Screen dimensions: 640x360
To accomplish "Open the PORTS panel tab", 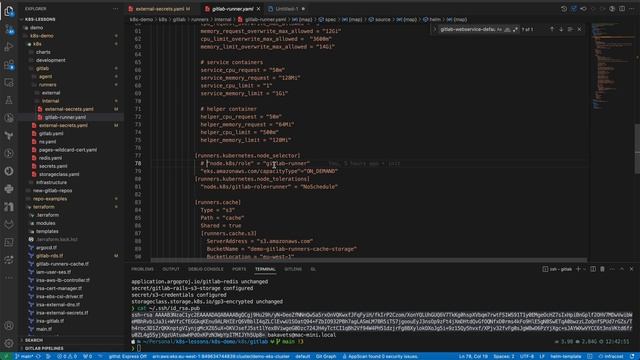I will point(239,269).
